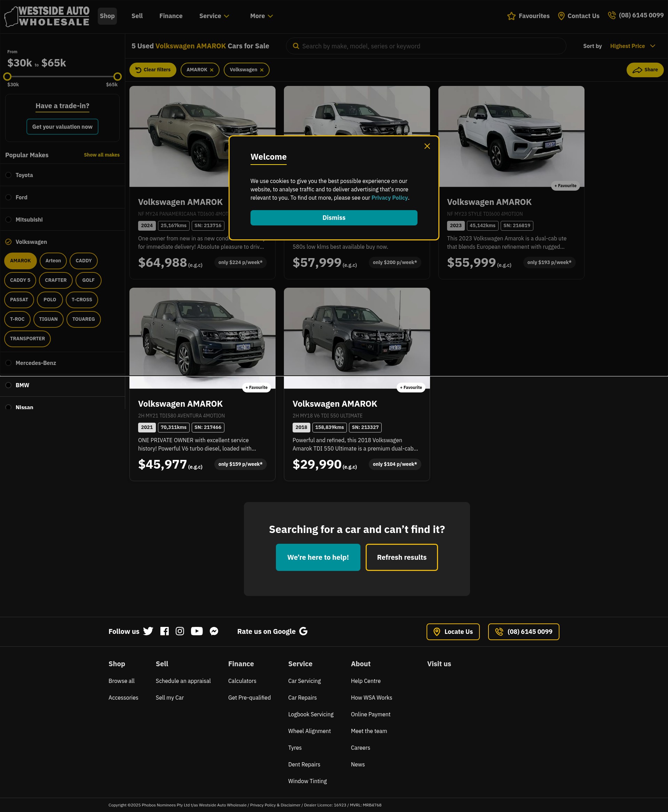
Task: Expand the More menu dropdown
Action: pyautogui.click(x=262, y=16)
